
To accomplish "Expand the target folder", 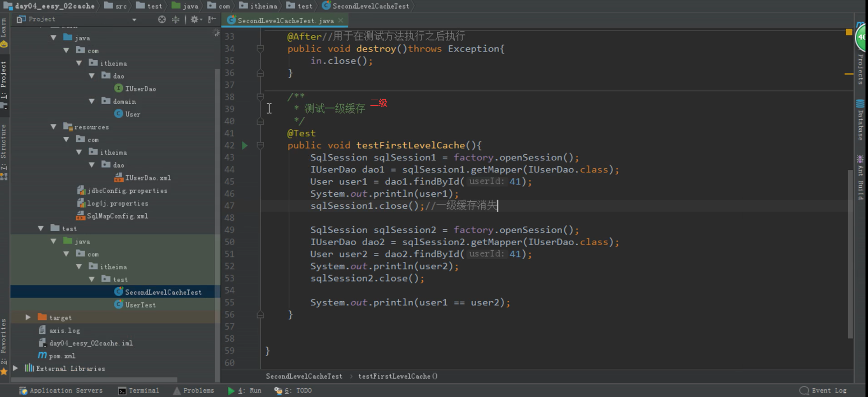I will 28,317.
